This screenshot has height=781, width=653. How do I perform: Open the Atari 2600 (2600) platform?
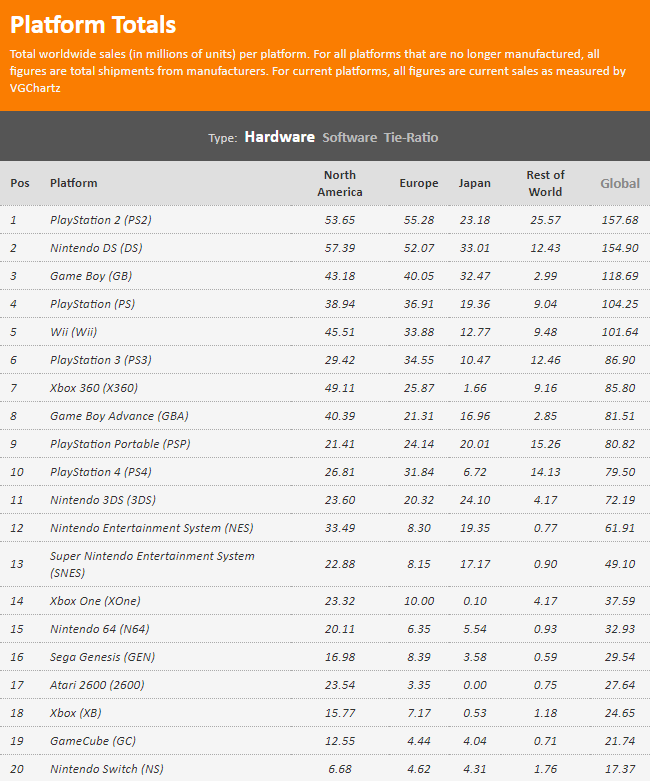coord(97,685)
